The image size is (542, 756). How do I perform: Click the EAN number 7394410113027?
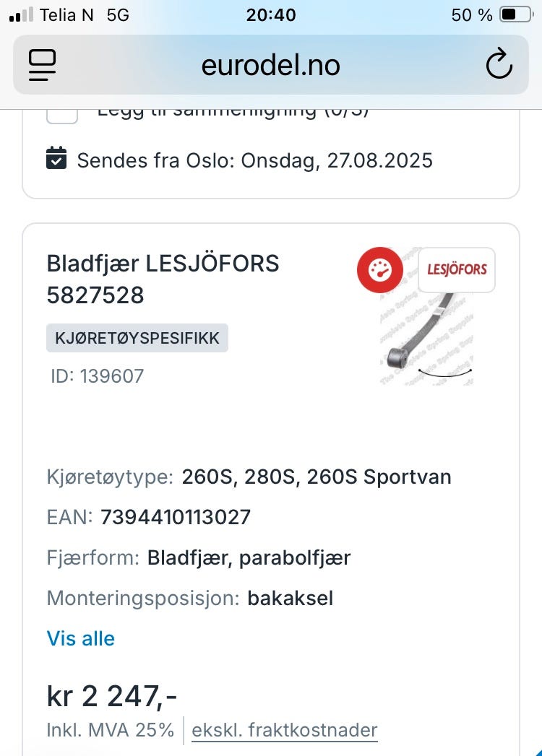pos(176,517)
